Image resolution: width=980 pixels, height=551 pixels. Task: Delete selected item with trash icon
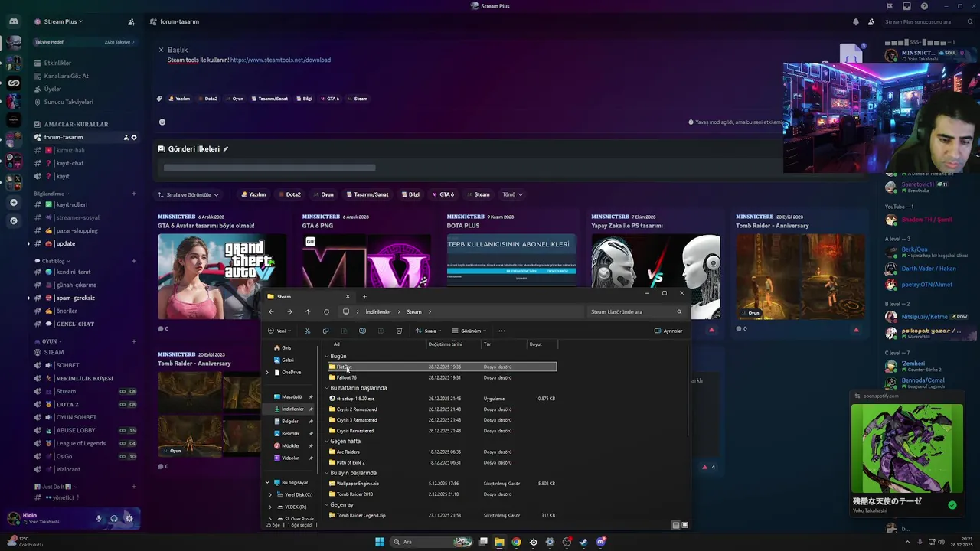(x=399, y=331)
